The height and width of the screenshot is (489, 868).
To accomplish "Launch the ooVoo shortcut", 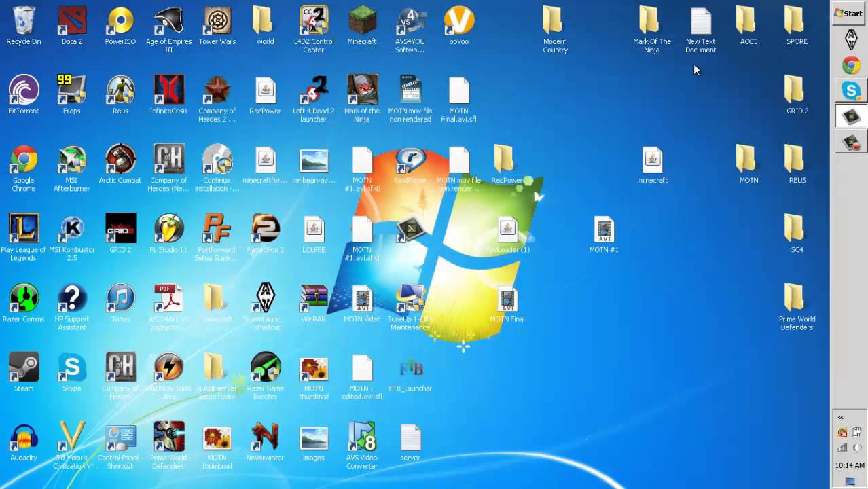I will 458,21.
